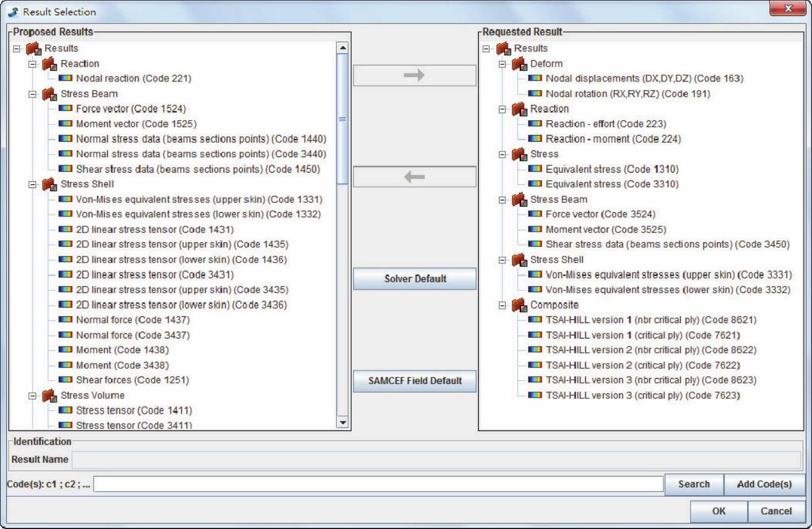Click the Code(s) input field
The height and width of the screenshot is (529, 812).
pos(378,485)
